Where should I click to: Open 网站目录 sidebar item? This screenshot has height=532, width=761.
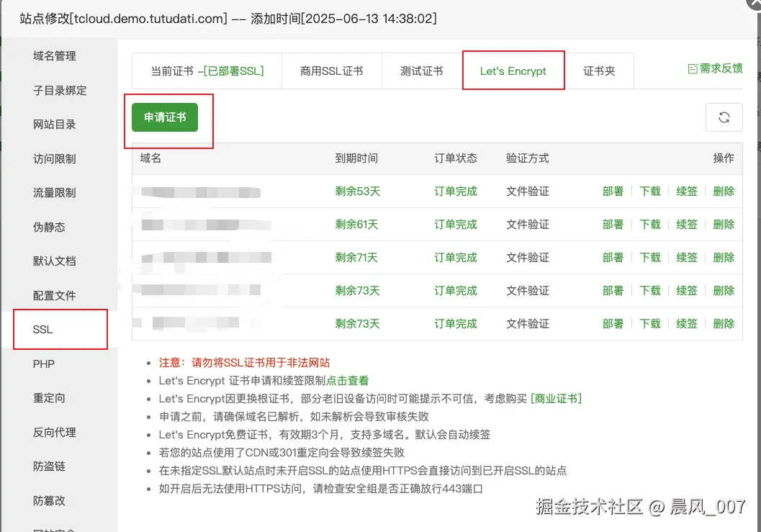pyautogui.click(x=55, y=125)
